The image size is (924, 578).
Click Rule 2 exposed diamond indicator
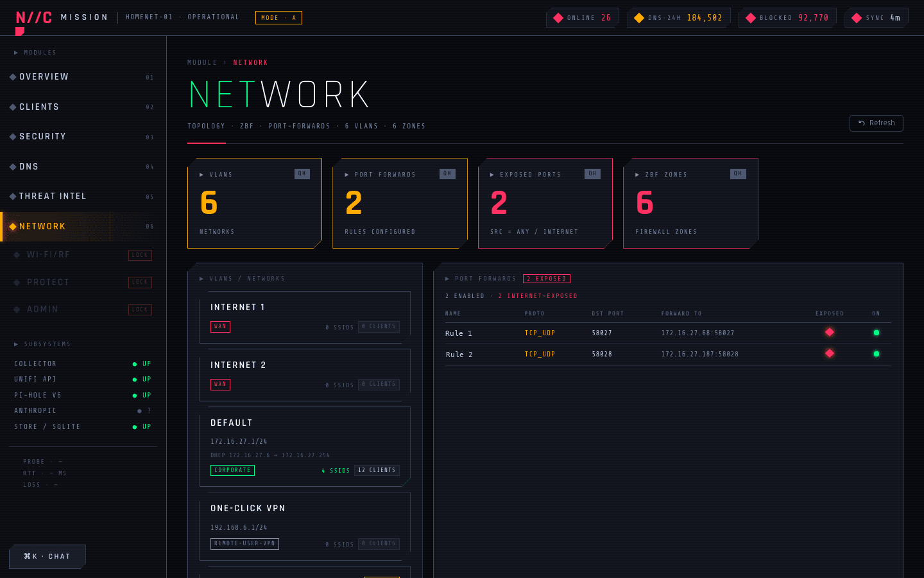(x=830, y=353)
